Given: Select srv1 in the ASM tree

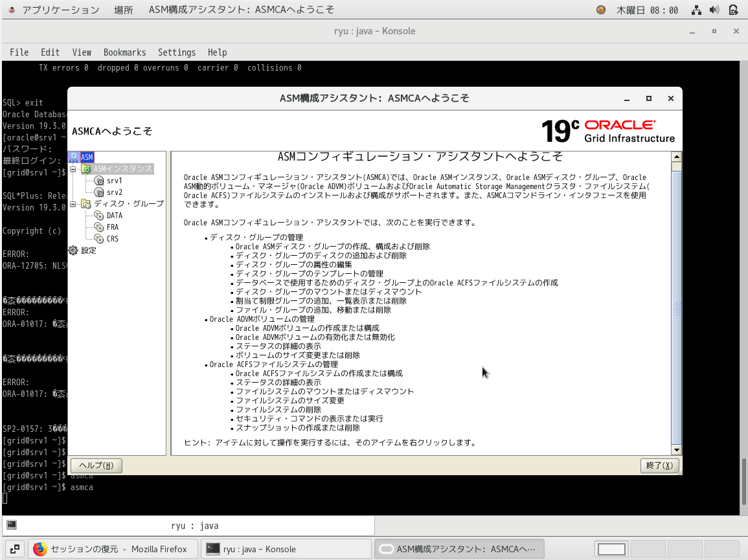Looking at the screenshot, I should pos(115,181).
